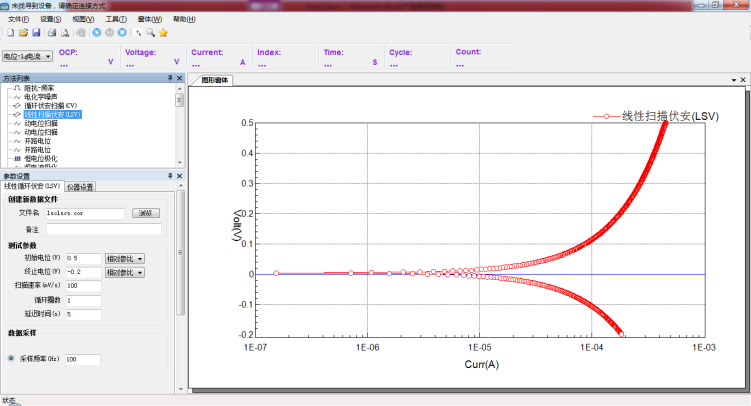Open the chart window dropdown arrow

coord(734,80)
